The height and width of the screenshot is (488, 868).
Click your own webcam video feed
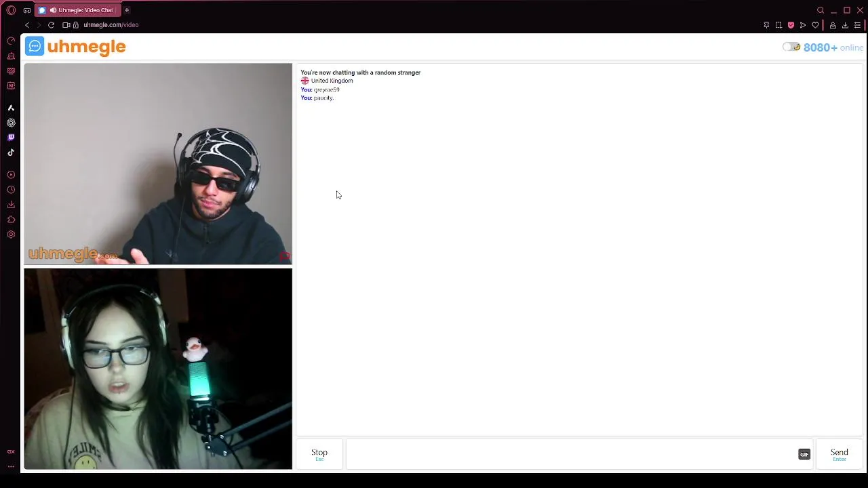tap(158, 369)
